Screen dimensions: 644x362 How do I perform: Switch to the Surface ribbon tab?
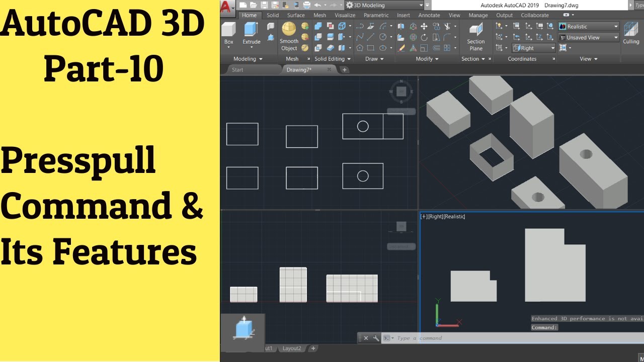point(296,16)
